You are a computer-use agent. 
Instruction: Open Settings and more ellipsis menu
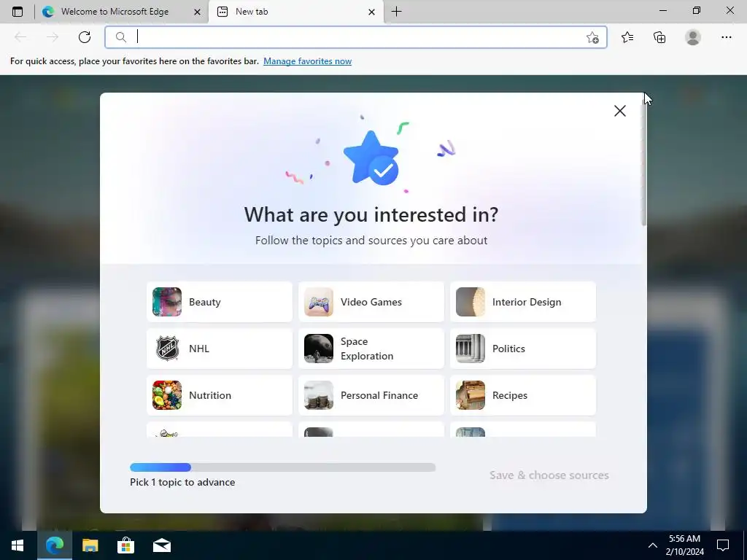point(726,37)
